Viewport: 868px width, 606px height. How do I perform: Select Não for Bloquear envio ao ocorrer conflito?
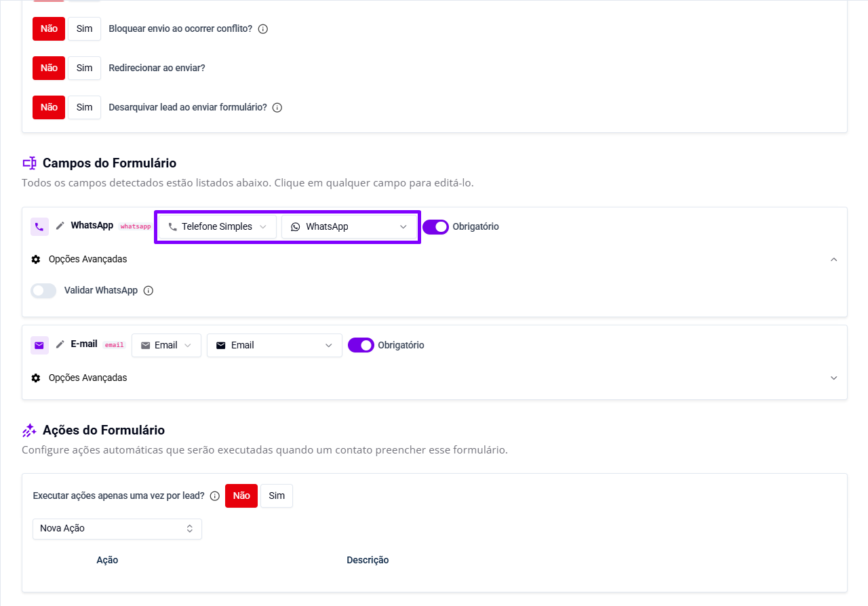[x=49, y=29]
